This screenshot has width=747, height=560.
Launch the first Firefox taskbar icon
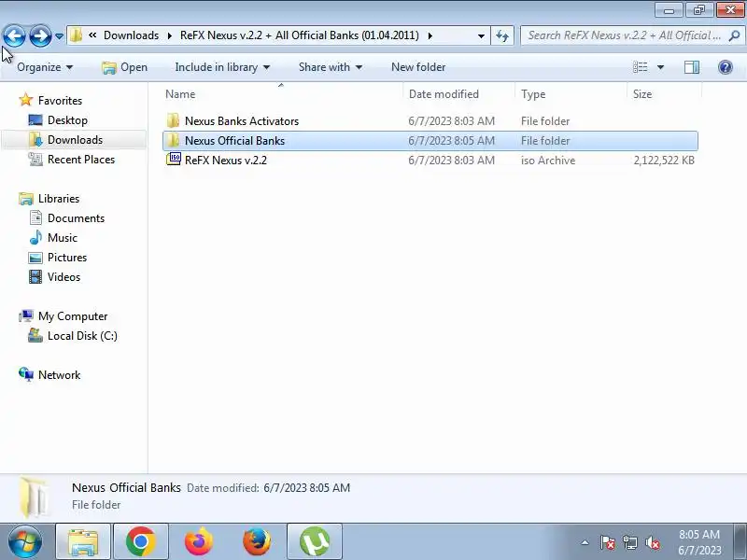point(199,542)
